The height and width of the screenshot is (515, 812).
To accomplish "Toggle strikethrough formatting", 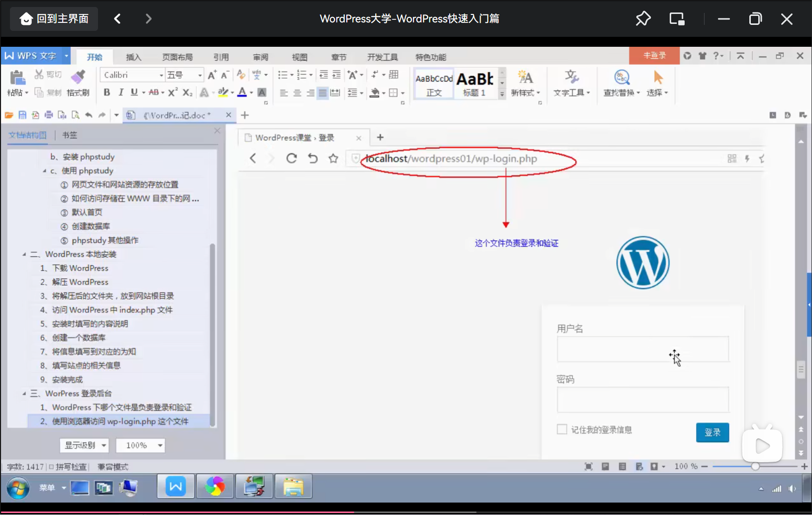I will (x=154, y=93).
